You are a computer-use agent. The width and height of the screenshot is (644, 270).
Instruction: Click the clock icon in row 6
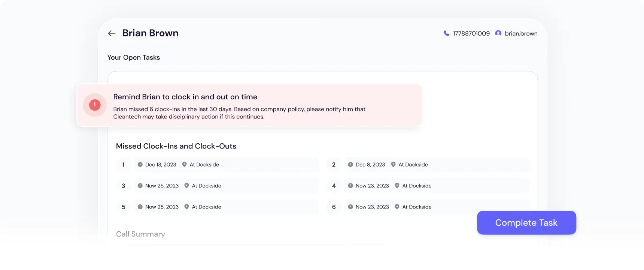tap(350, 207)
